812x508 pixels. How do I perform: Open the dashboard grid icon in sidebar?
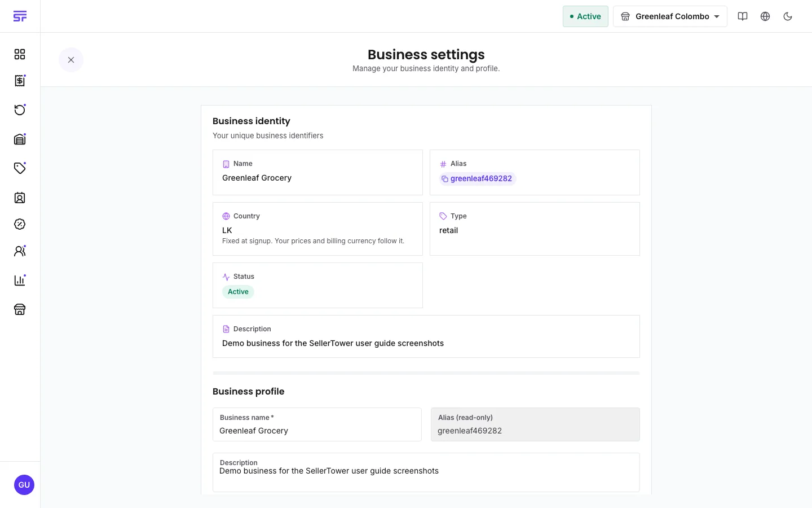pyautogui.click(x=20, y=54)
